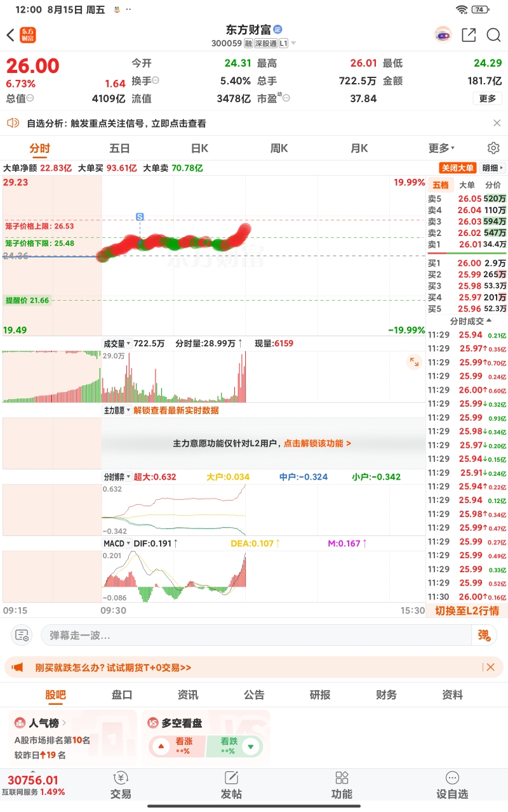
Task: Switch to 财务 tab
Action: pos(386,695)
